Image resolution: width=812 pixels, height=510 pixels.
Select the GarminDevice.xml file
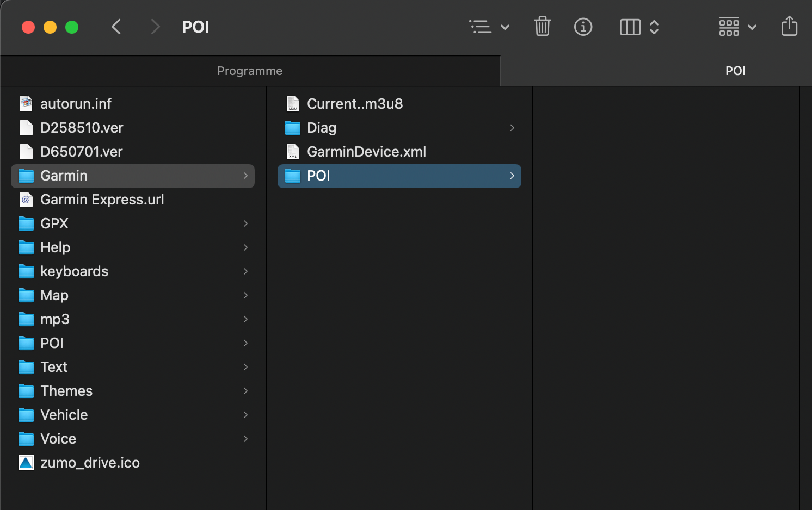366,152
